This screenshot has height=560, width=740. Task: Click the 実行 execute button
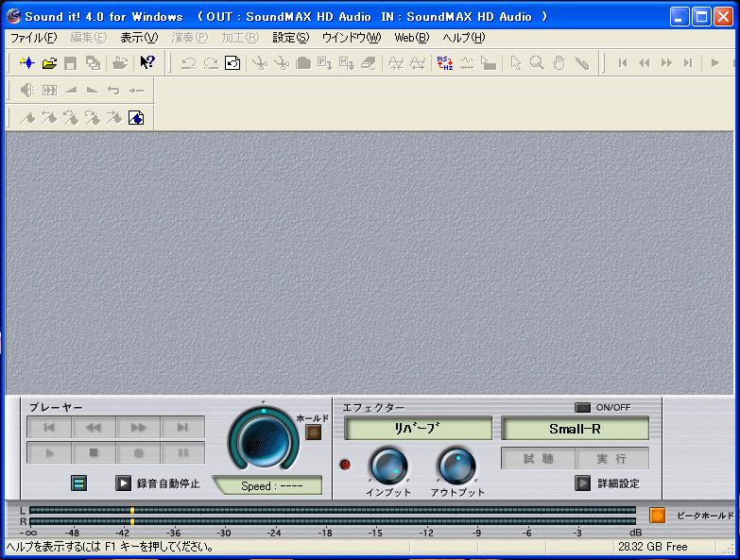[x=611, y=458]
